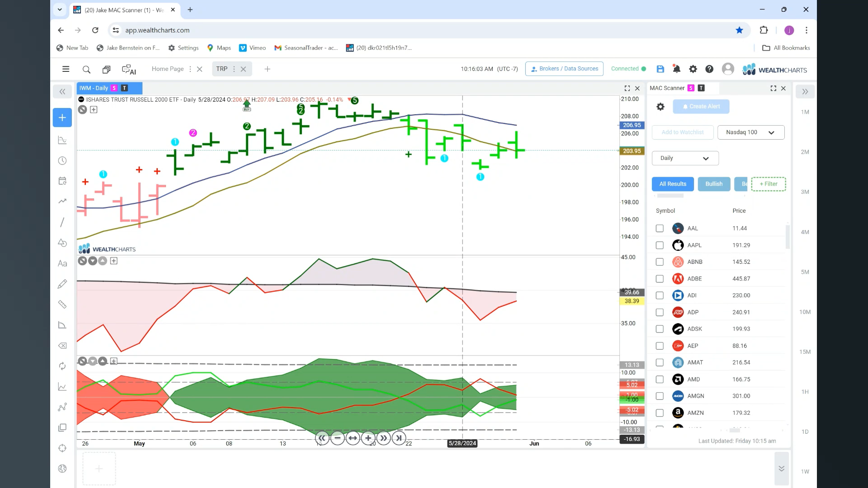Tick the ABNB checkbox
The height and width of the screenshot is (488, 868).
[x=660, y=262]
